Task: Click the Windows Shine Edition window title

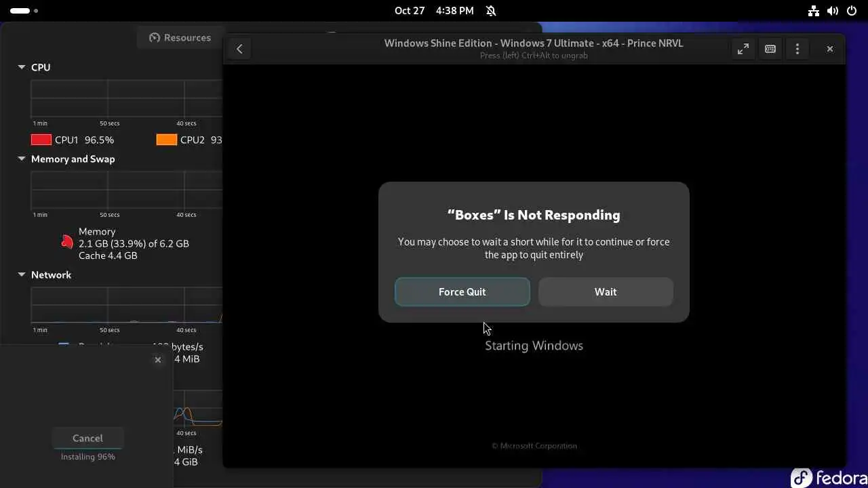Action: coord(534,43)
